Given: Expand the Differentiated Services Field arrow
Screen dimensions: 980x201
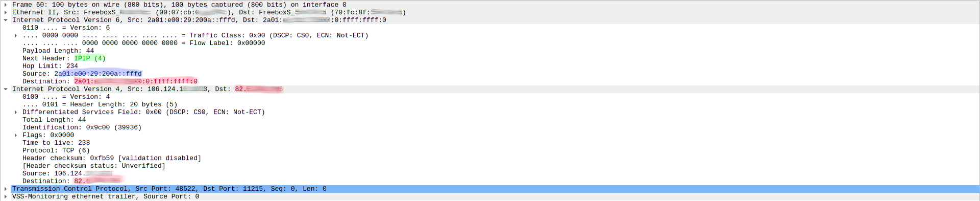Looking at the screenshot, I should (16, 112).
